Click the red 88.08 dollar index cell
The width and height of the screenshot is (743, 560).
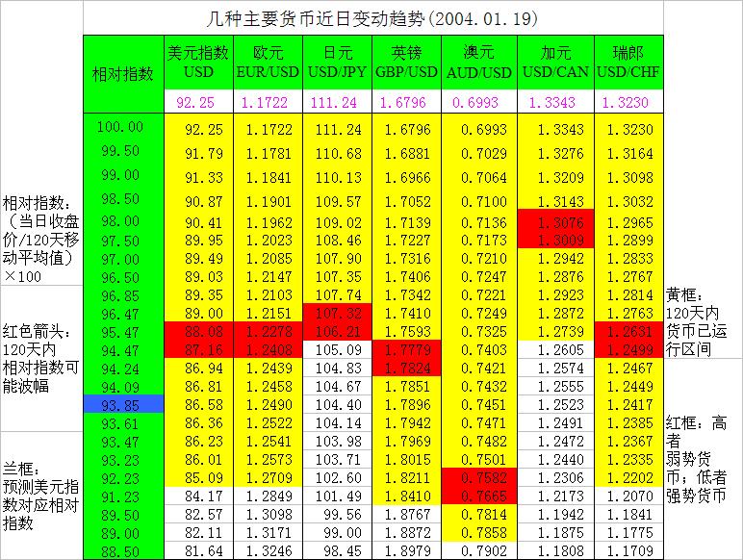[198, 332]
